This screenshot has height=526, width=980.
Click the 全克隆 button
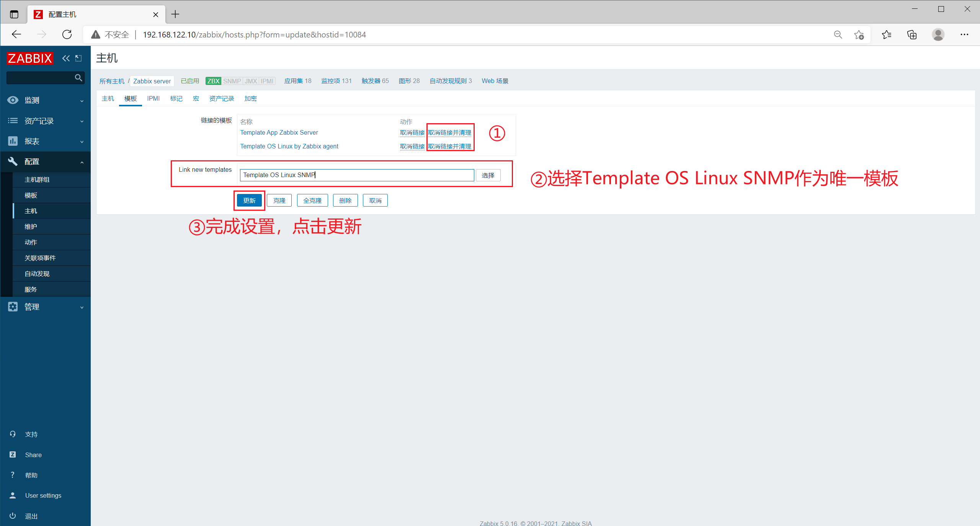tap(312, 200)
